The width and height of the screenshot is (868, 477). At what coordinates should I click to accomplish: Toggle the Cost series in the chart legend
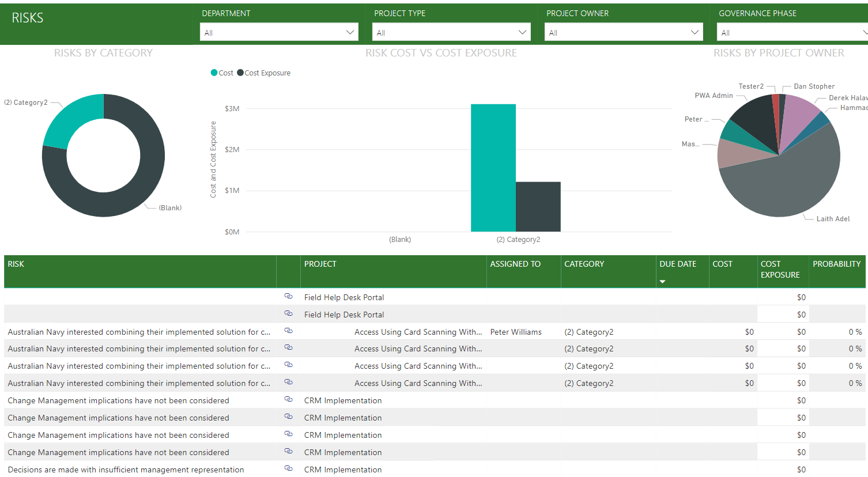point(222,73)
